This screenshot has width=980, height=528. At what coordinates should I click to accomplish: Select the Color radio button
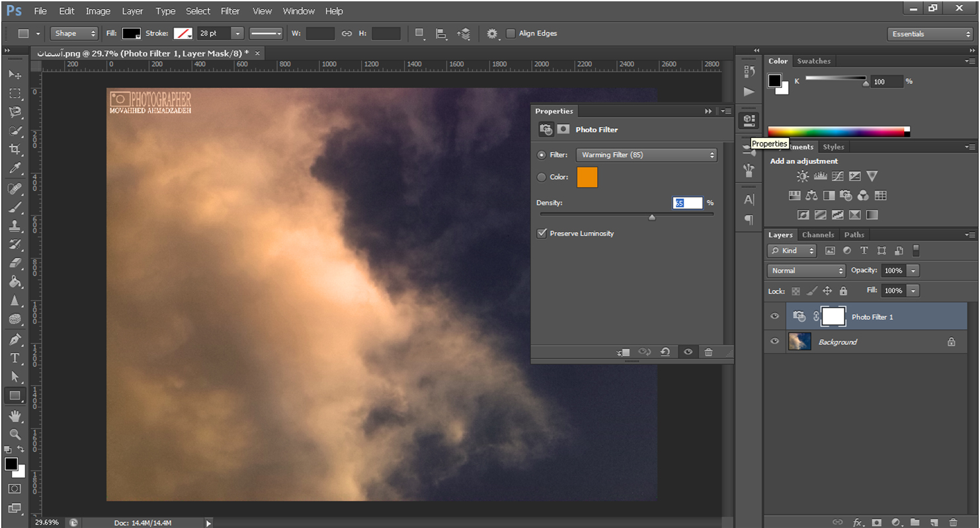tap(542, 177)
